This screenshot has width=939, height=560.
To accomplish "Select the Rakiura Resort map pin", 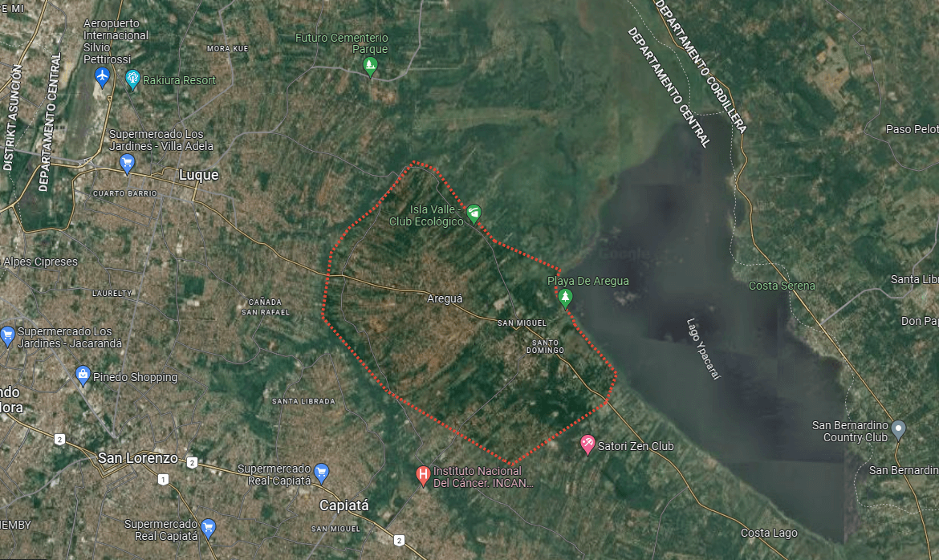I will (x=132, y=79).
